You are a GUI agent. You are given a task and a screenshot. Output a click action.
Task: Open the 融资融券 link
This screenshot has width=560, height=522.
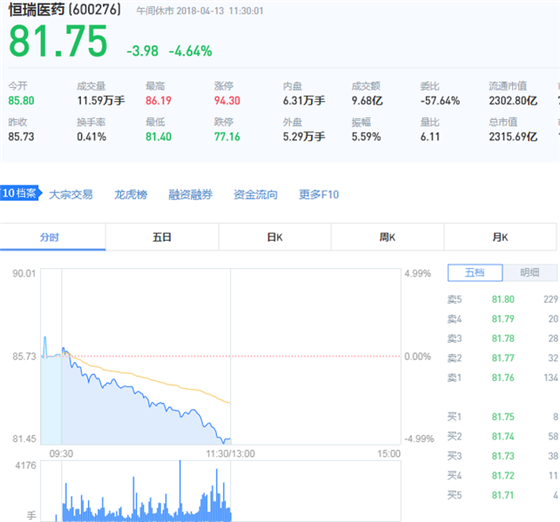click(x=190, y=195)
